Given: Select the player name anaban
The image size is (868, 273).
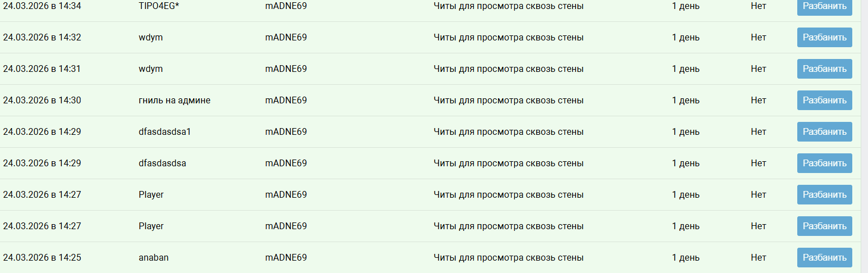Looking at the screenshot, I should coord(153,258).
